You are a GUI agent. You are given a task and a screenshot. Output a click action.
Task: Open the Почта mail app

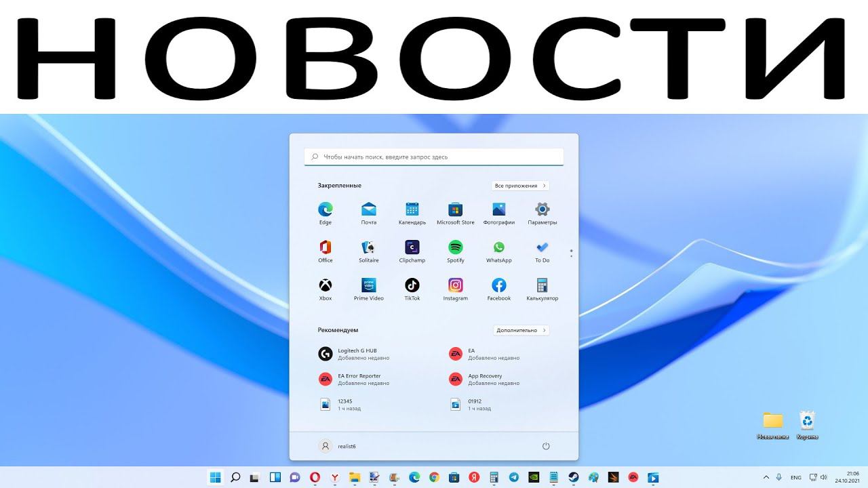click(x=369, y=213)
